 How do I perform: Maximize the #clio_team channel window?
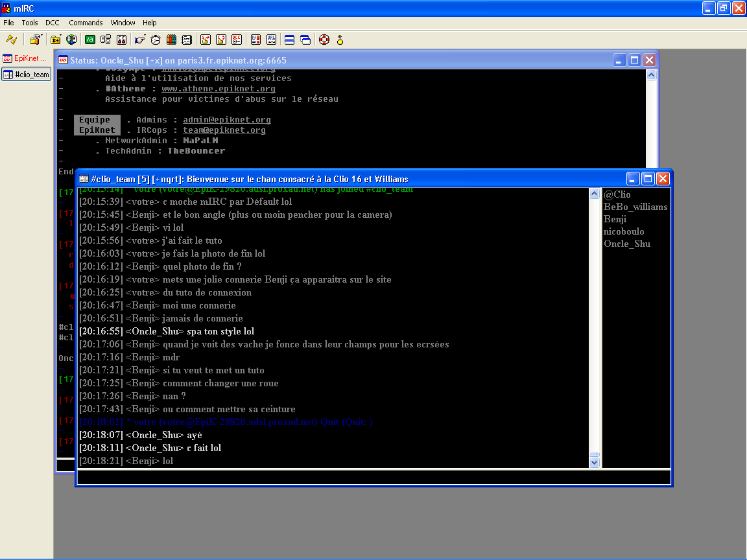click(647, 179)
